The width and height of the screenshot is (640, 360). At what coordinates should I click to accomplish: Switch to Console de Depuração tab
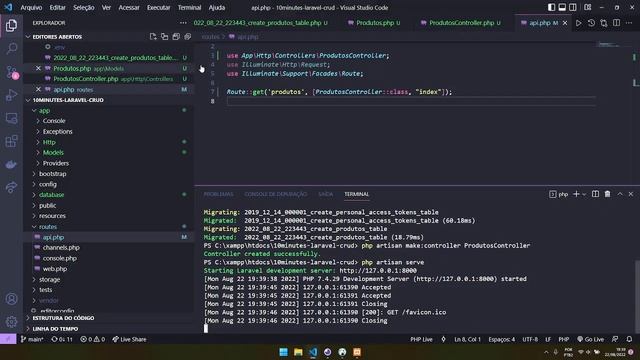click(276, 194)
